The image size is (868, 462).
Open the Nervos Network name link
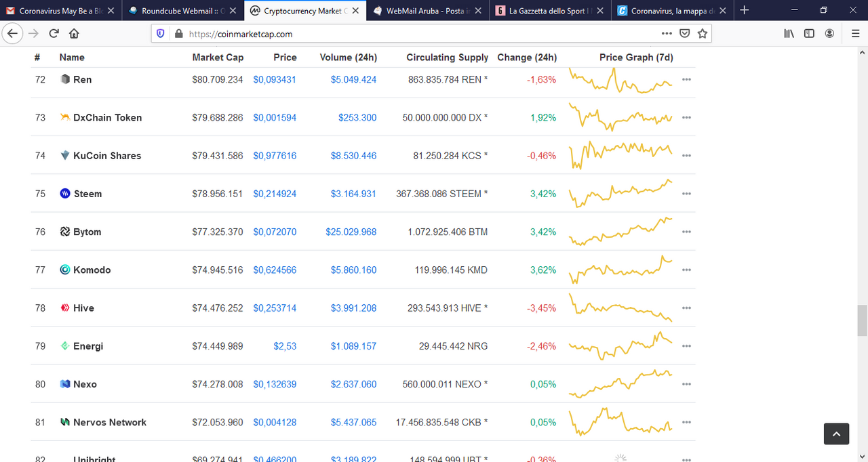click(x=110, y=422)
